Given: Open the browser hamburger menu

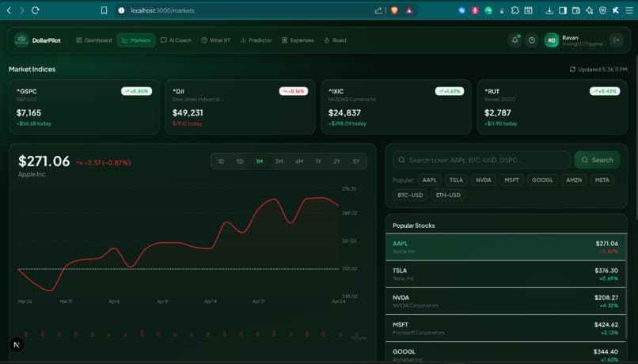Looking at the screenshot, I should (629, 10).
